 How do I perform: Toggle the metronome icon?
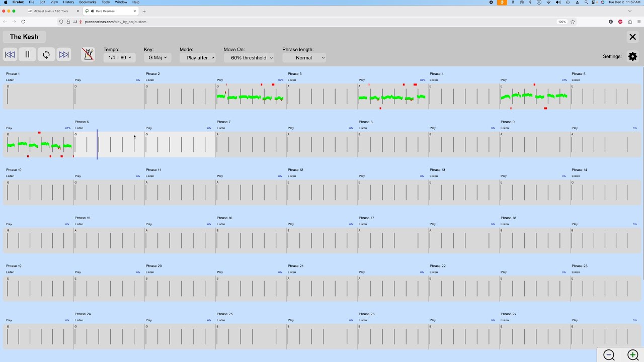click(x=88, y=55)
